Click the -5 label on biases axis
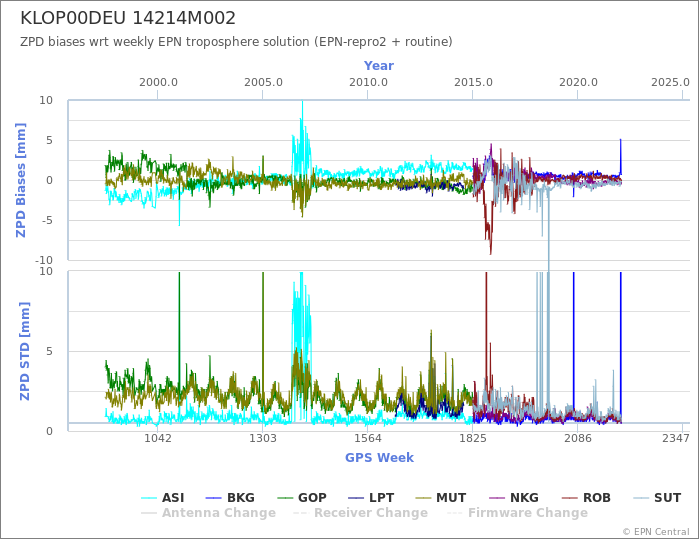Viewport: 700px width, 540px height. (x=46, y=220)
